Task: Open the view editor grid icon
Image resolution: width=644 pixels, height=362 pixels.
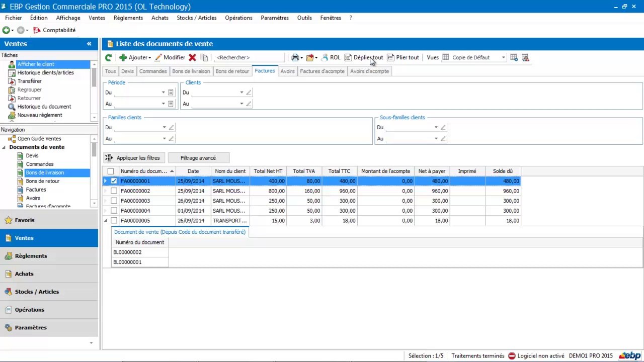Action: (514, 57)
